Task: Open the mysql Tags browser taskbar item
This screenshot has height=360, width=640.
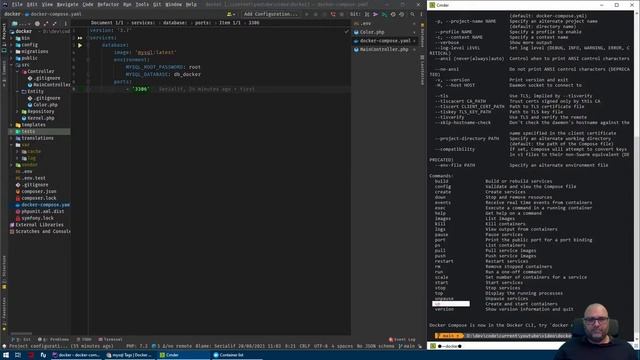Action: point(130,355)
